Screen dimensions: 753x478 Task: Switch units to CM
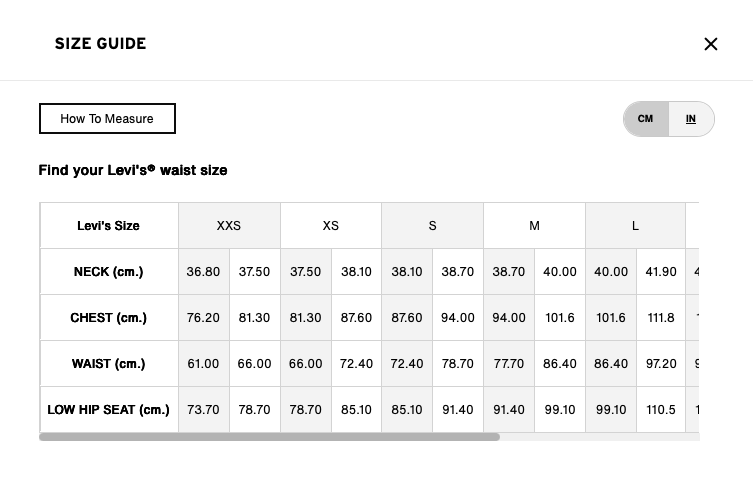(645, 119)
